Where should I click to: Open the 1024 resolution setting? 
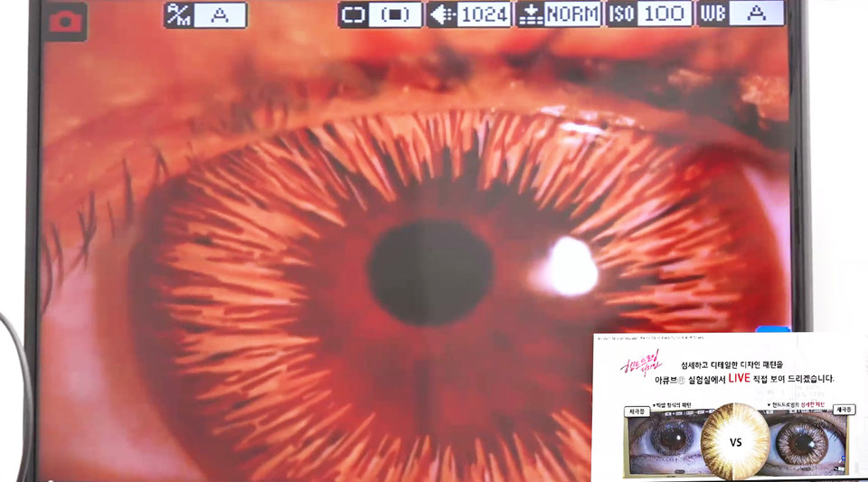(x=484, y=14)
